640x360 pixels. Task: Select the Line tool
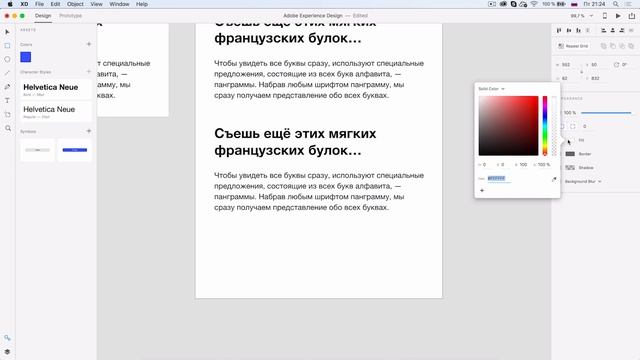[7, 73]
